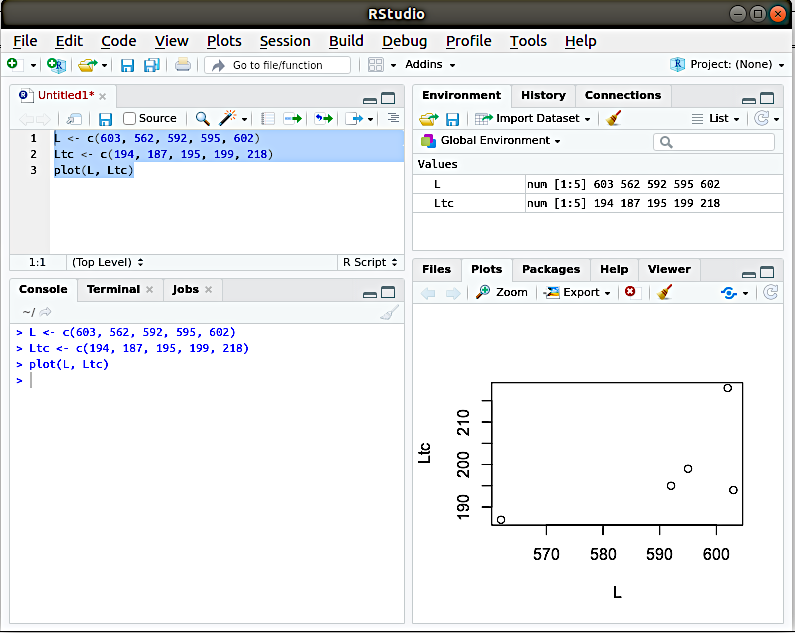Open the Debug menu
Screen dimensions: 795x633
tap(405, 41)
